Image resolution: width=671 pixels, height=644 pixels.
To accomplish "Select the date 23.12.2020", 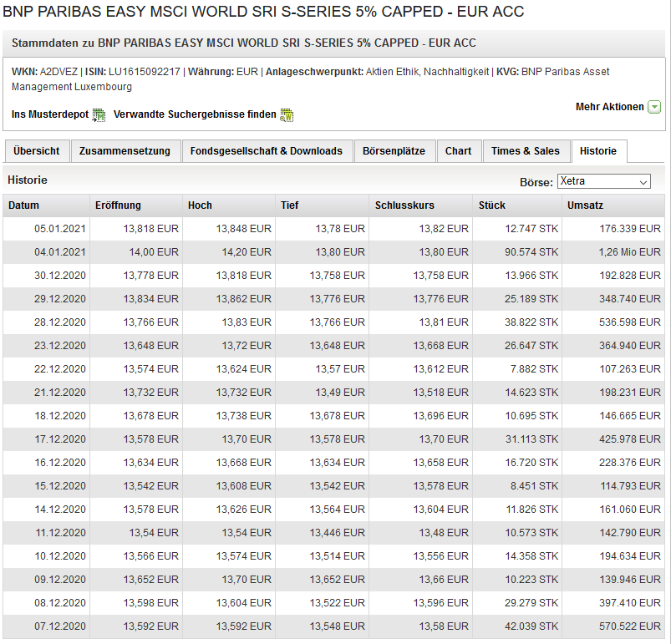I will (60, 346).
